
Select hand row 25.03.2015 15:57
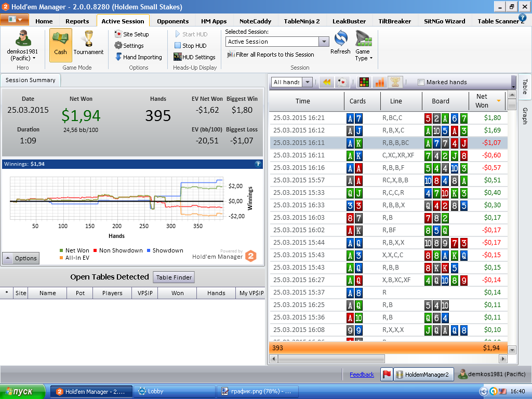[389, 180]
